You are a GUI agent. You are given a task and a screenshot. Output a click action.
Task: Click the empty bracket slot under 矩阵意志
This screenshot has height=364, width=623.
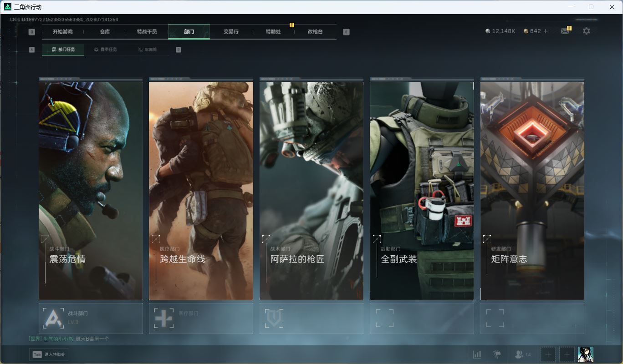(x=495, y=318)
